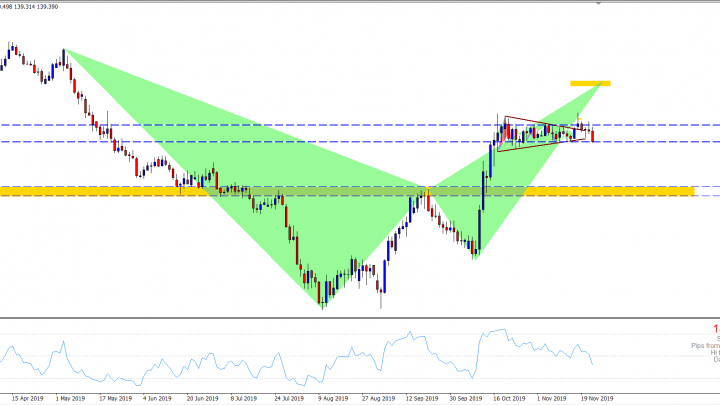Click the 19 Nov 2019 date label
This screenshot has height=405, width=720.
point(596,397)
